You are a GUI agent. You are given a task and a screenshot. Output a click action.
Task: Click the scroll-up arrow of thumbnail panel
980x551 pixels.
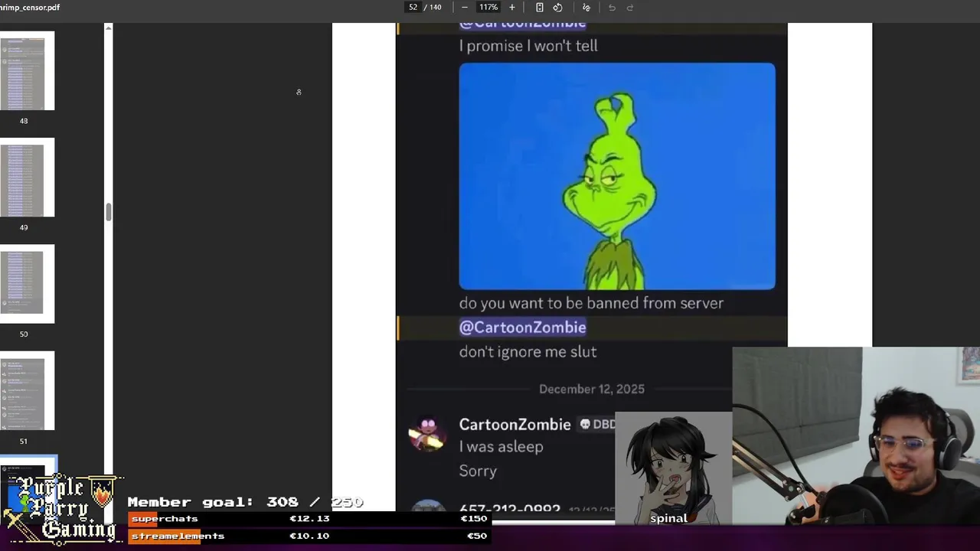[x=108, y=28]
